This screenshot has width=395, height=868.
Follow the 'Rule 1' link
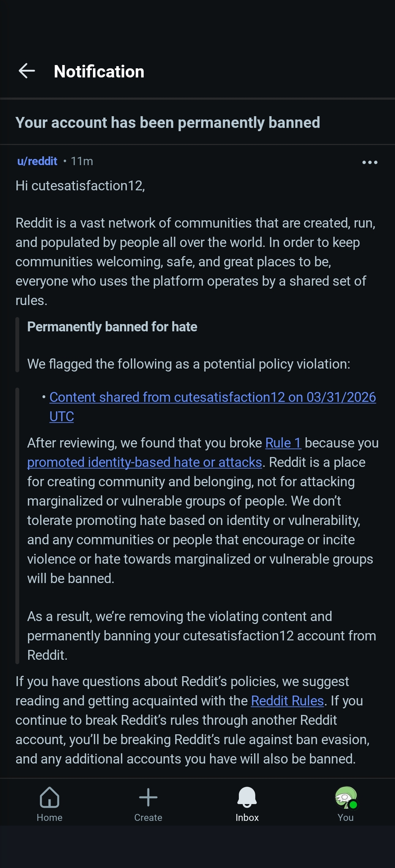click(283, 443)
